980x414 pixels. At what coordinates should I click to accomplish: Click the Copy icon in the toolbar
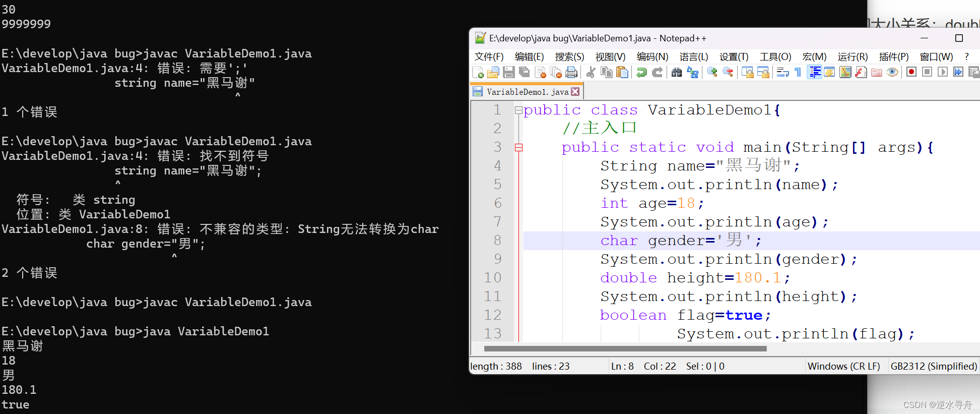pyautogui.click(x=607, y=73)
